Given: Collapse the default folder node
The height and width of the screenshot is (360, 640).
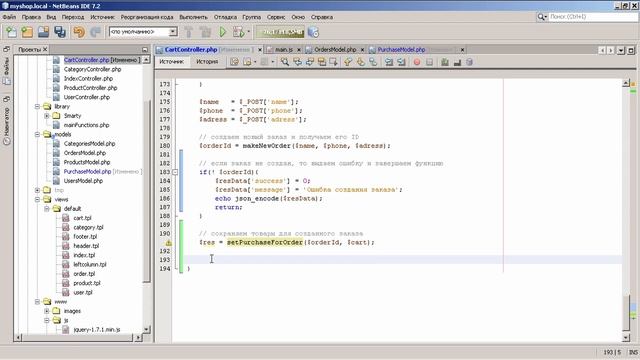Looking at the screenshot, I should tap(47, 209).
